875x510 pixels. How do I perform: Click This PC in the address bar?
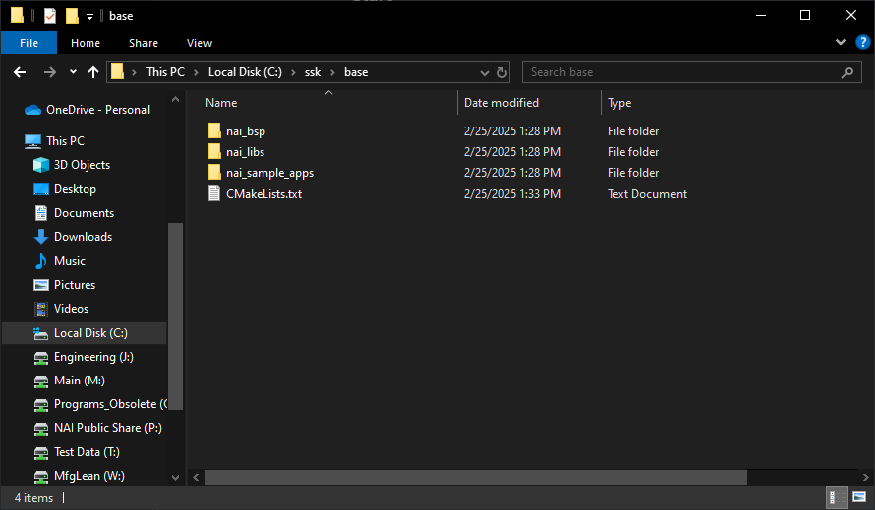coord(165,72)
